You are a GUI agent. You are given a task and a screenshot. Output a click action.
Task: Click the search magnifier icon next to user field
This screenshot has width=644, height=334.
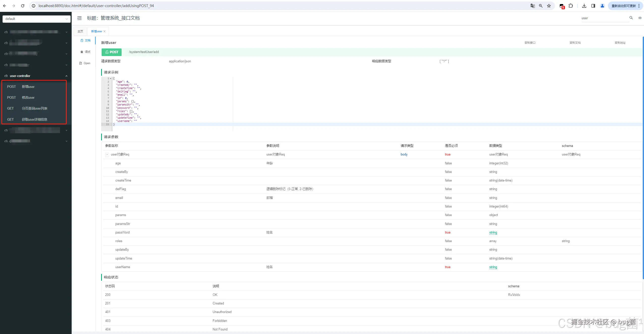(x=631, y=18)
